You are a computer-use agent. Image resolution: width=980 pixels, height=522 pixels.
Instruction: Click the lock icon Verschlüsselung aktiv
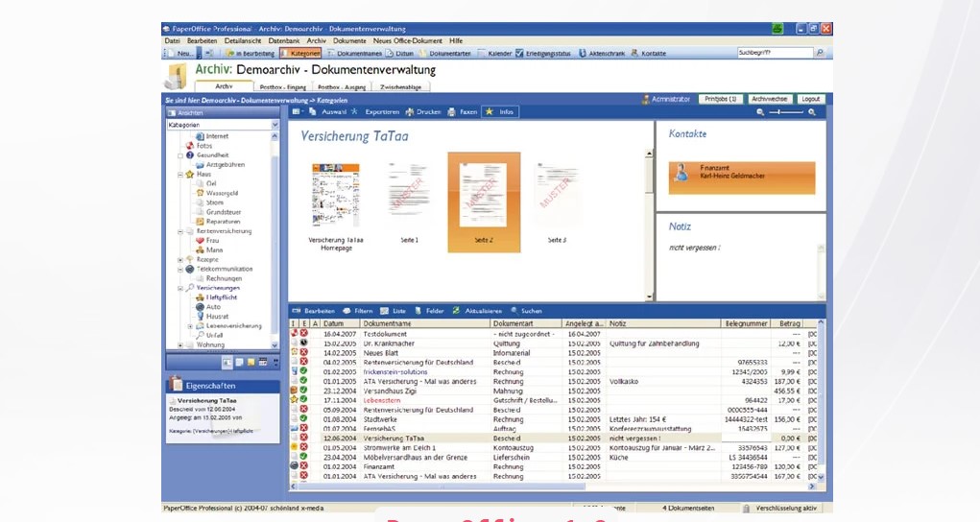[746, 509]
